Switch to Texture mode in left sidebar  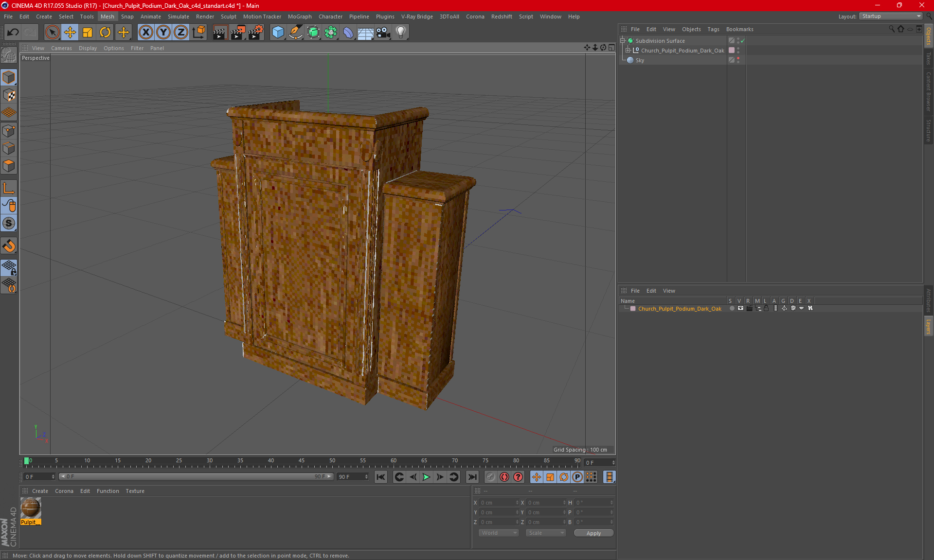9,95
